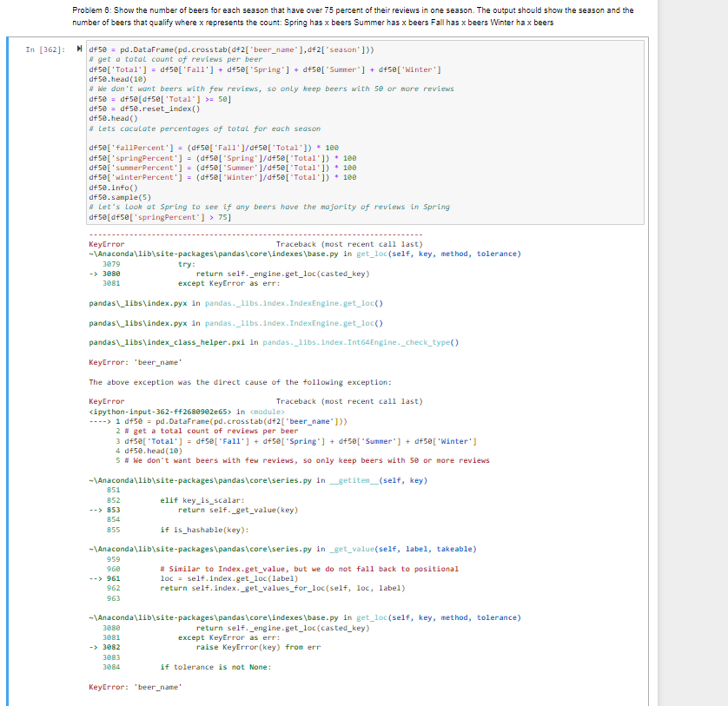Image resolution: width=728 pixels, height=706 pixels.
Task: Click the line df50.sample(5)
Action: (120, 198)
